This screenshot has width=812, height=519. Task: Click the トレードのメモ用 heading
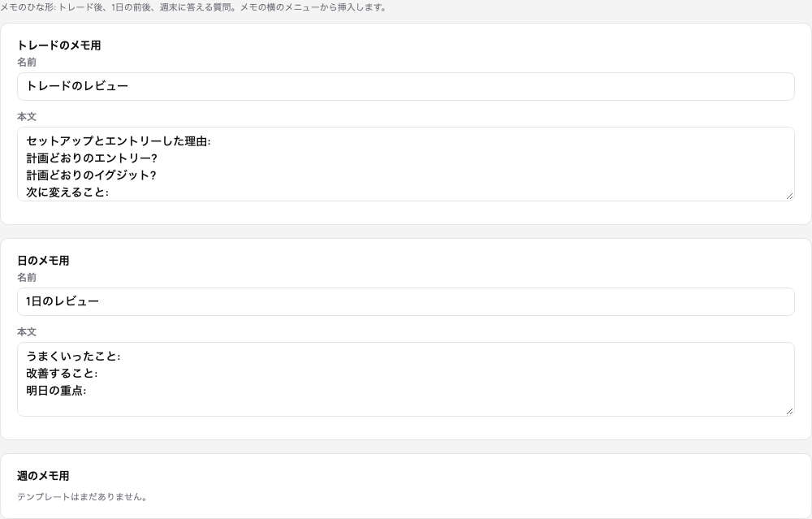(x=59, y=45)
